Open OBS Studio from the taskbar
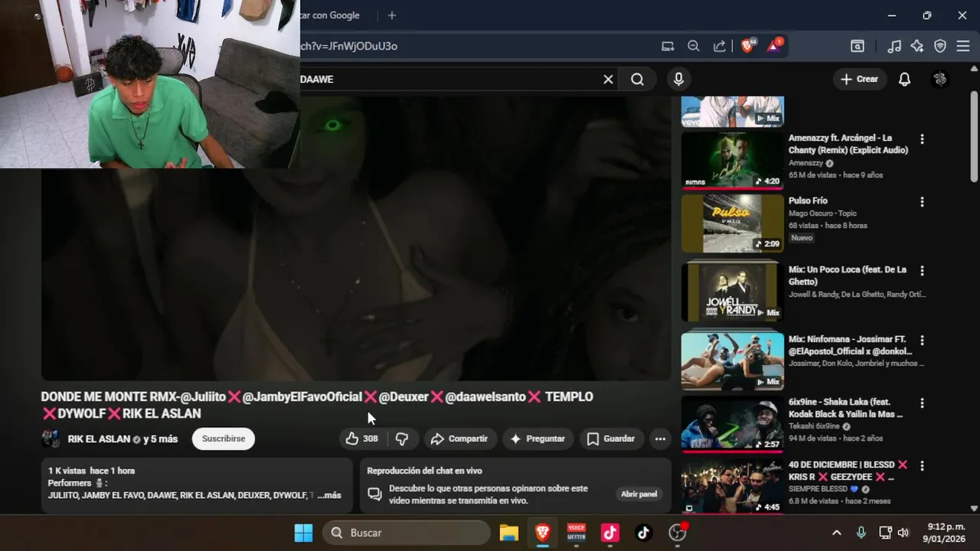The image size is (980, 551). [x=678, y=533]
